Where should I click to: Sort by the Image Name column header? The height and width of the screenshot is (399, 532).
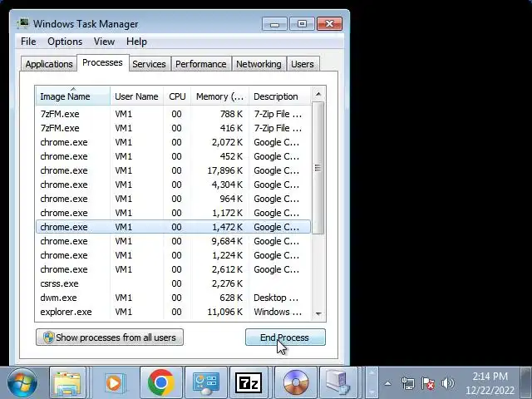pos(72,96)
